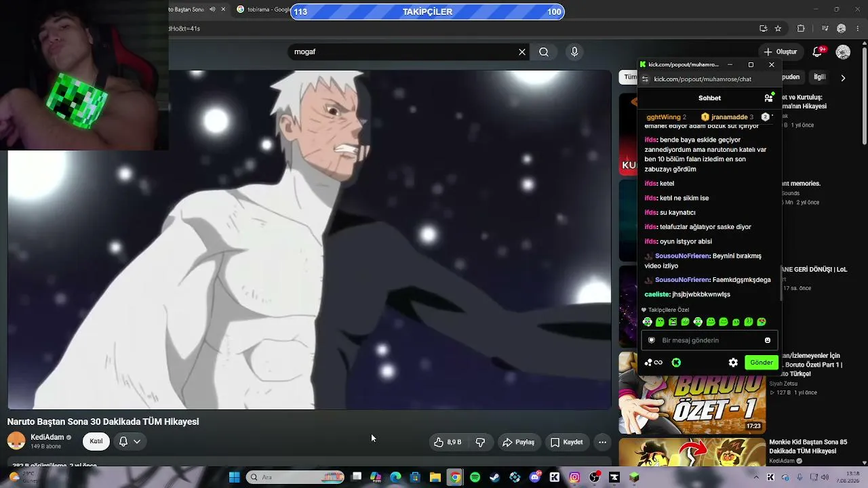
Task: Start voice search with the microphone
Action: [x=574, y=52]
